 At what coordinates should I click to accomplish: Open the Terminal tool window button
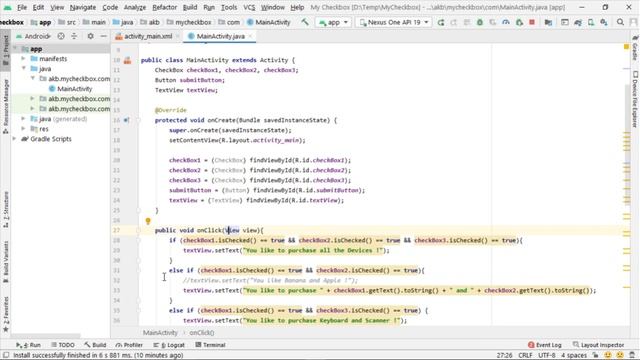210,345
